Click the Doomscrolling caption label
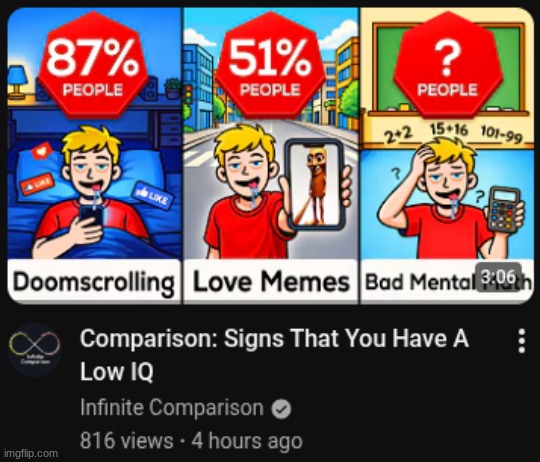The image size is (540, 462). click(x=94, y=282)
